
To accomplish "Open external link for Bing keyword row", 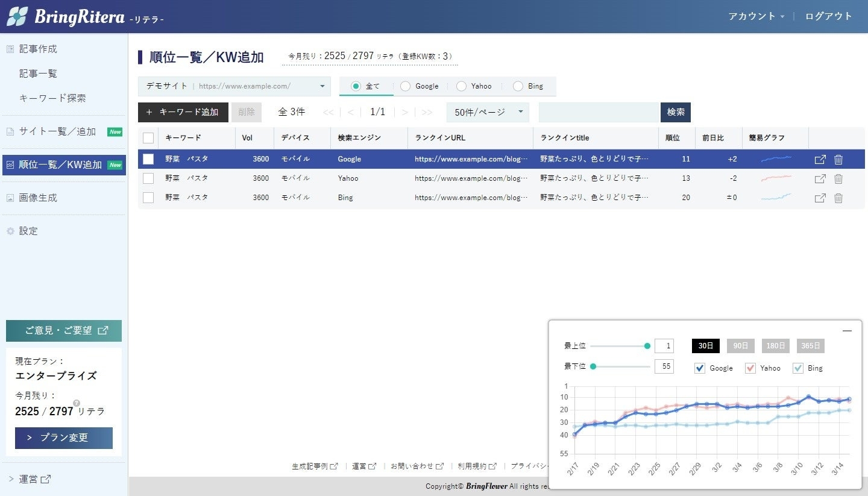I will click(820, 198).
